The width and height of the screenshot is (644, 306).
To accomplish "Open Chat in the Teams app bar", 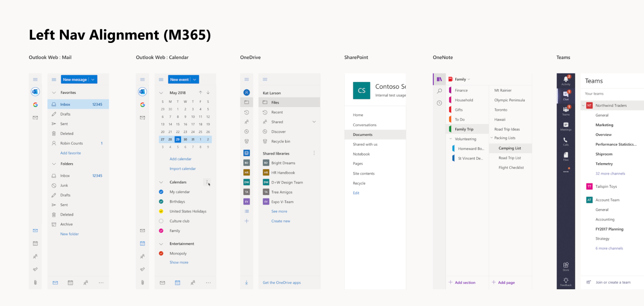I will pyautogui.click(x=566, y=95).
